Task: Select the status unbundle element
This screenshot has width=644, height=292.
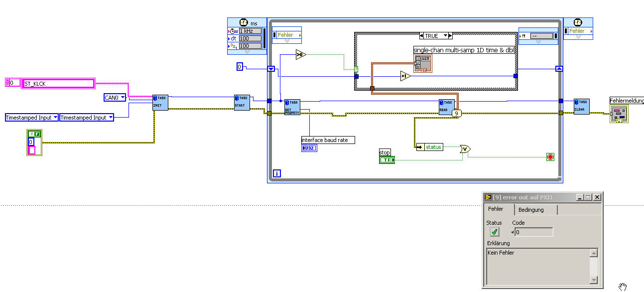Action: [x=433, y=147]
